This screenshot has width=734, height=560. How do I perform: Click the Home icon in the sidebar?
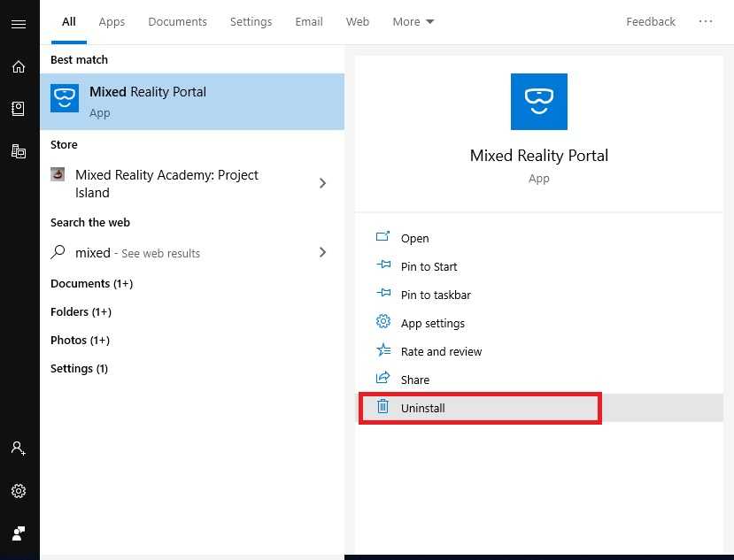click(19, 67)
